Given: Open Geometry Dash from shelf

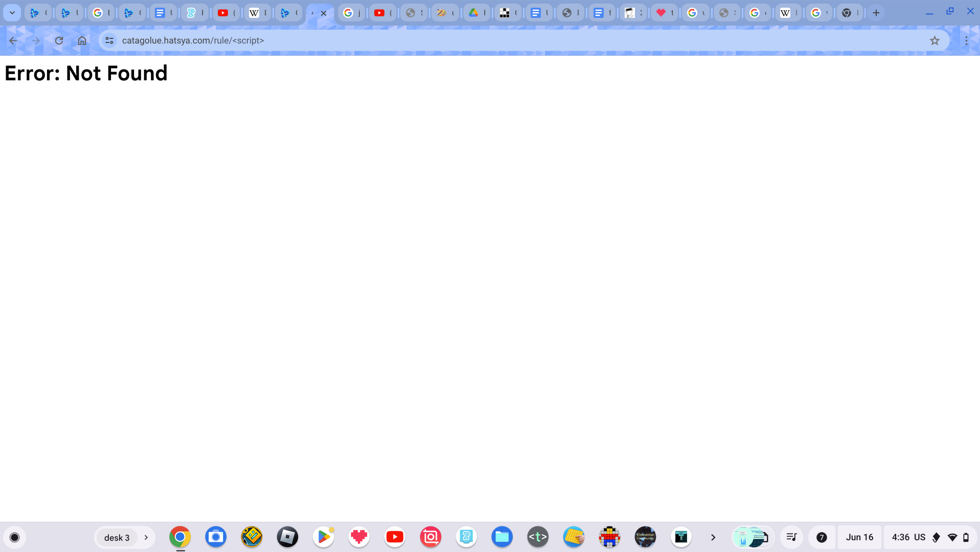Looking at the screenshot, I should [x=252, y=537].
